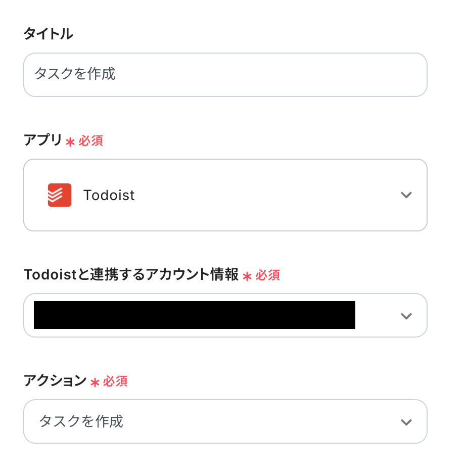
Task: Click the アクション field label
Action: tap(55, 381)
